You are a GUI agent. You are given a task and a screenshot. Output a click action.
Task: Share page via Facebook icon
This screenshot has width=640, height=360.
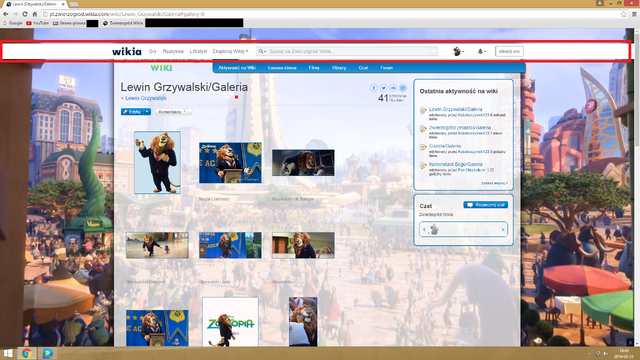373,88
